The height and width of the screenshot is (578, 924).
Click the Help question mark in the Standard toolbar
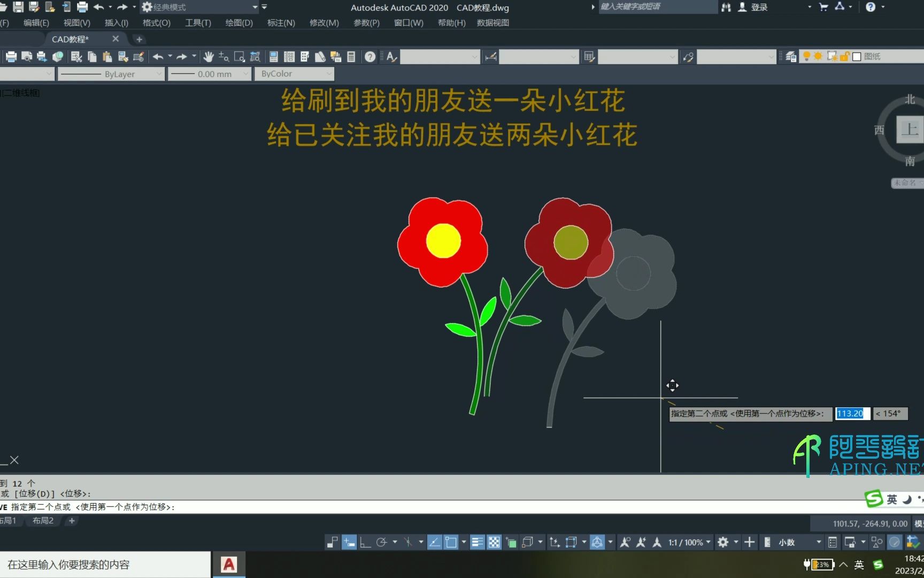pyautogui.click(x=369, y=57)
